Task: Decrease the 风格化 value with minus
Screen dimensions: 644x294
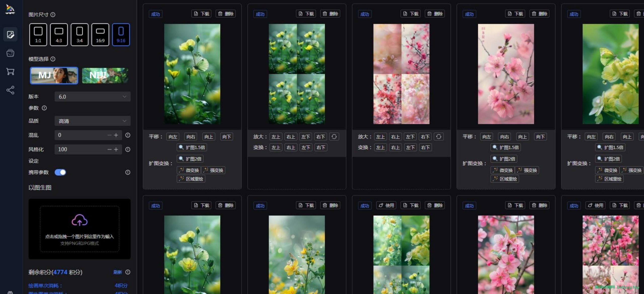Action: 109,150
